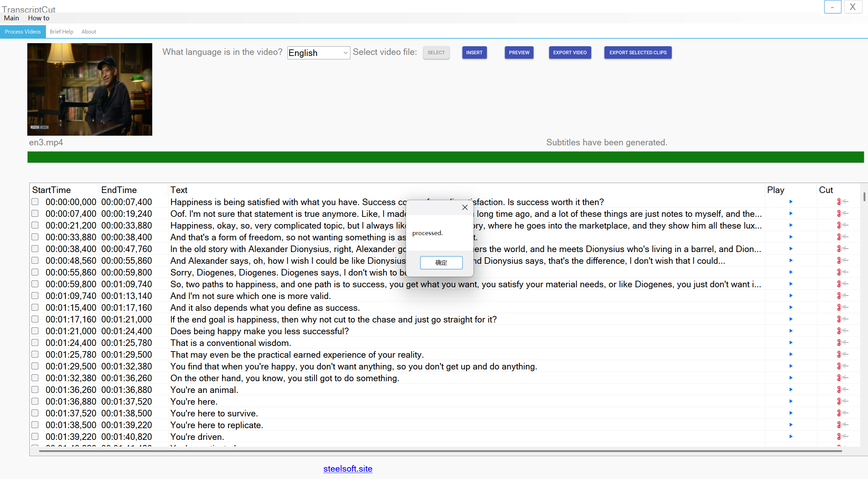
Task: Play the 'Does being happy make you' clip
Action: 791,331
